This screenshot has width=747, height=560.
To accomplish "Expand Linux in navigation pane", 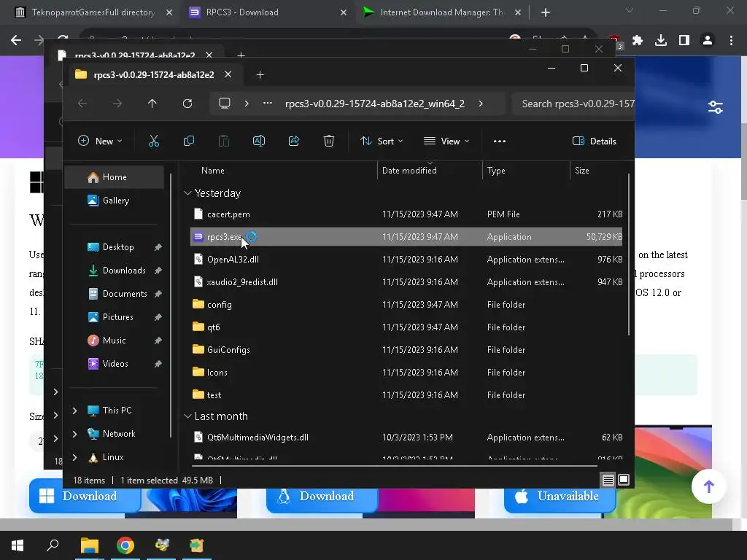I will coord(75,457).
